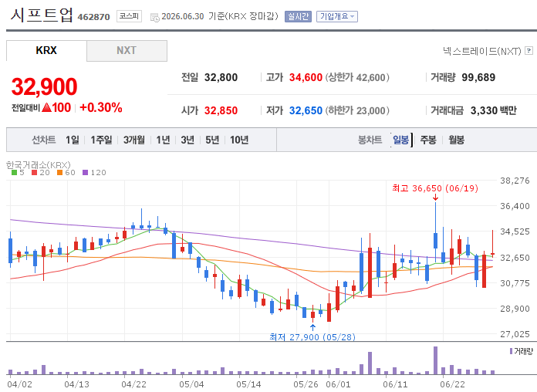This screenshot has width=537, height=392.
Task: Click the 거래대금 value 3,330 백만
Action: 494,110
